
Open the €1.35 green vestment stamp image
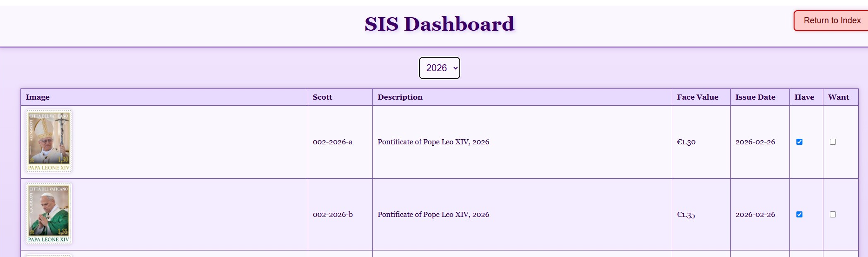pyautogui.click(x=49, y=213)
